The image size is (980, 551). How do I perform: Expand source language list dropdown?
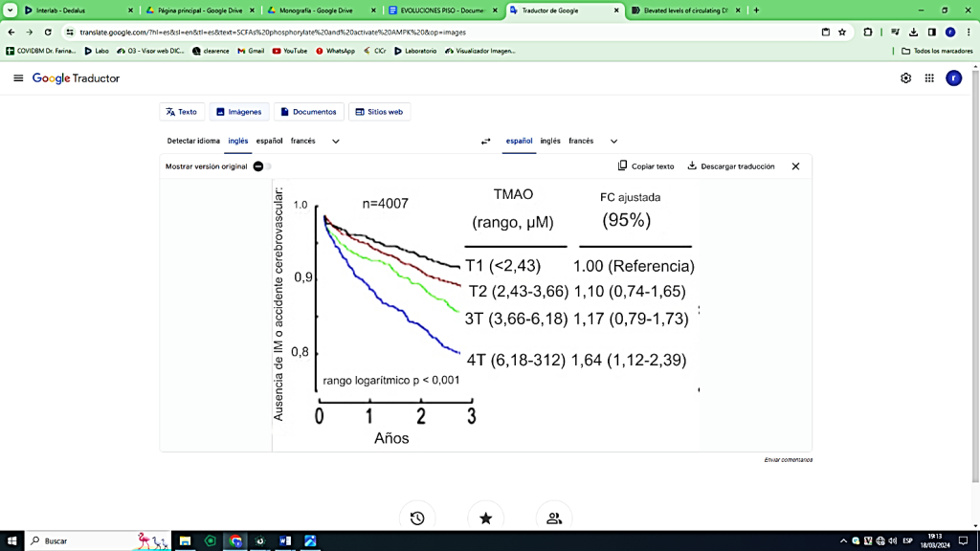point(336,142)
